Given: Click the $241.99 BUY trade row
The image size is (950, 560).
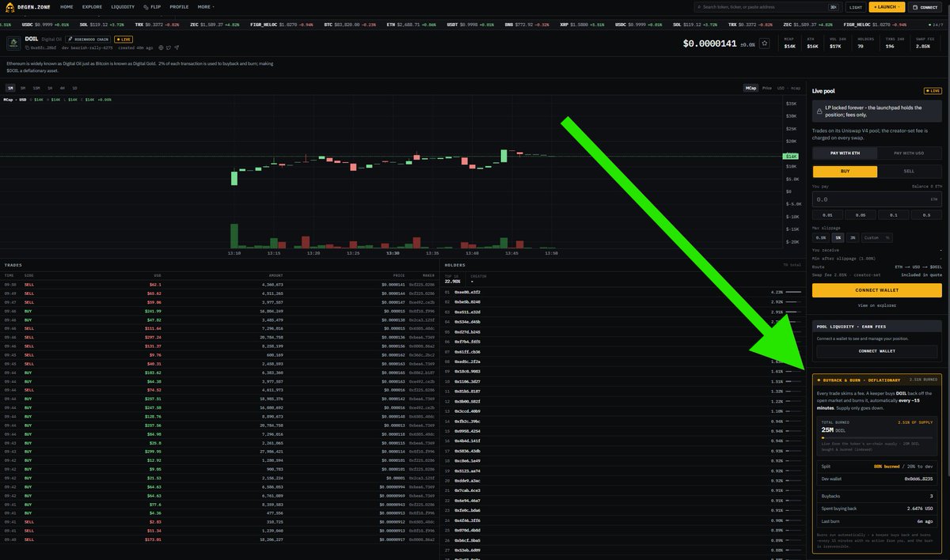Looking at the screenshot, I should (x=219, y=312).
